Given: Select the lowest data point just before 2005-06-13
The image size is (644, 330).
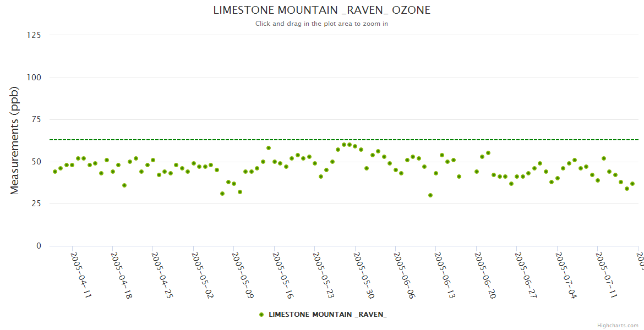Looking at the screenshot, I should click(x=430, y=195).
